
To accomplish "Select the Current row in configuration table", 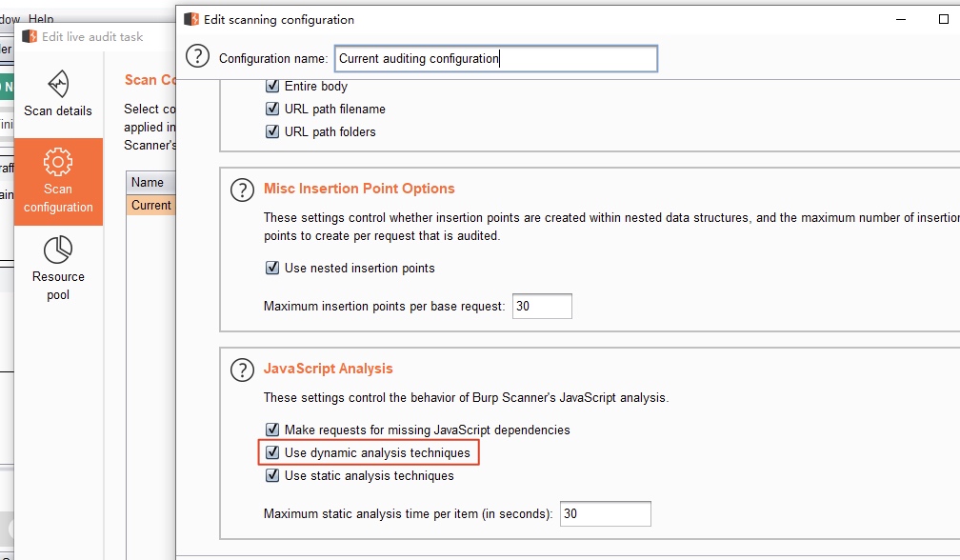I will coord(150,205).
